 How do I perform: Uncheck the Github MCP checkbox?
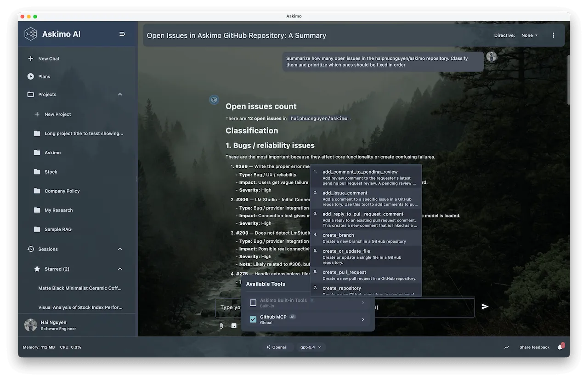click(253, 319)
